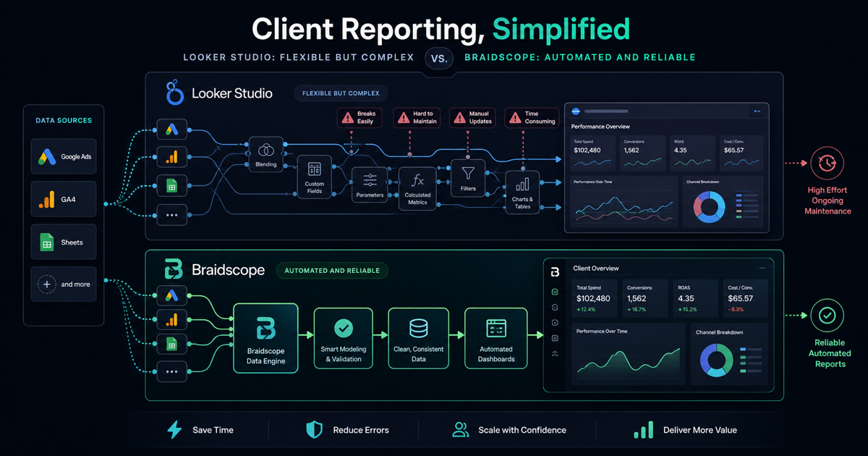Open the Calculated Metrics fx node
Viewport: 868px width, 456px height.
[417, 188]
